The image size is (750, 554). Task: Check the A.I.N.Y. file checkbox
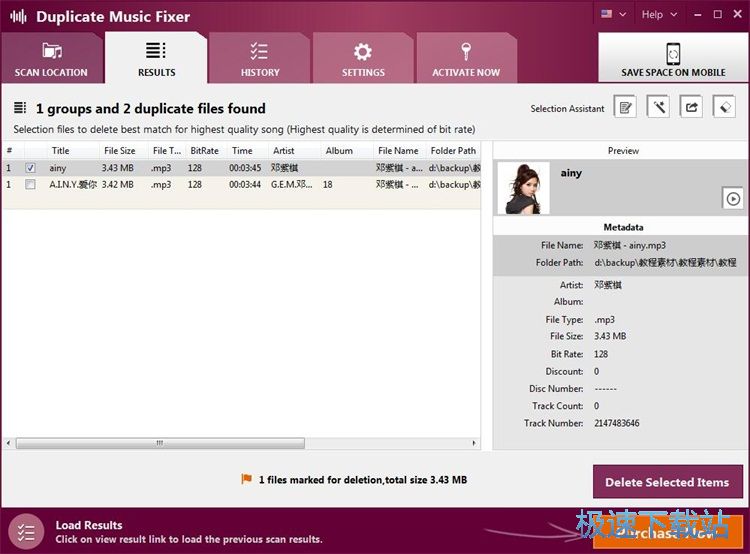(31, 185)
